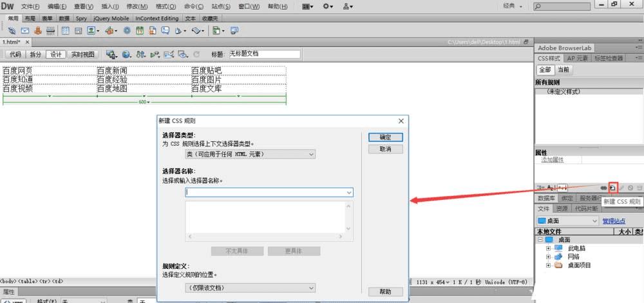Click the Server-Side Include icon

pyautogui.click(x=153, y=30)
